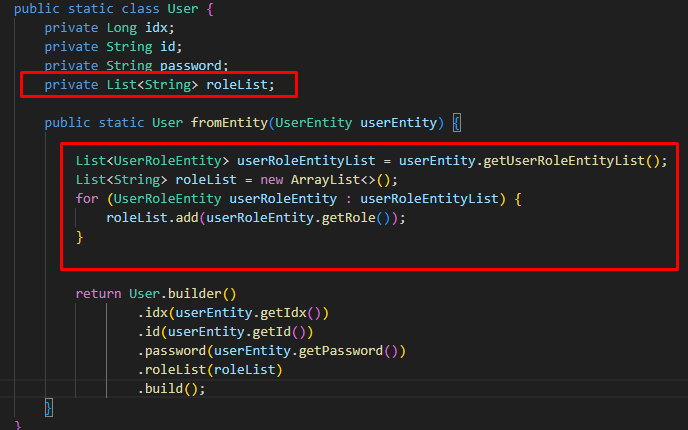This screenshot has width=688, height=430.
Task: Click the highlighted closing brace of fromEntity method
Action: point(48,408)
